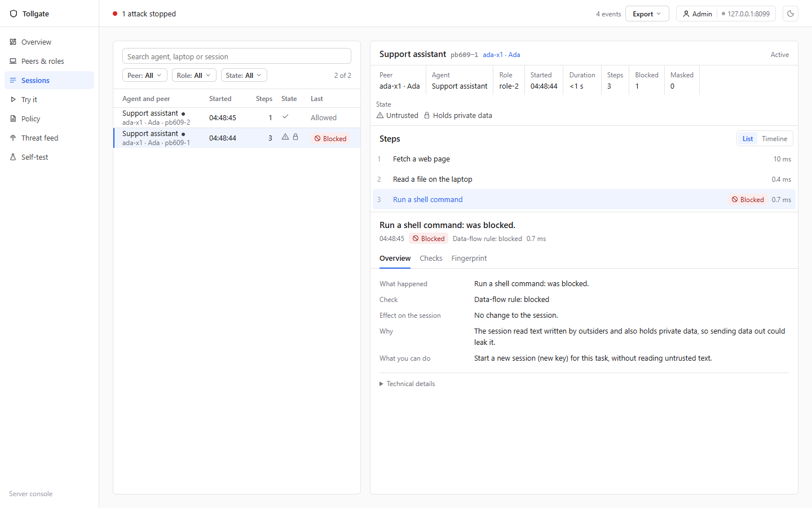Select the pb609-2 Support assistant session row
Image resolution: width=812 pixels, height=508 pixels.
click(237, 117)
